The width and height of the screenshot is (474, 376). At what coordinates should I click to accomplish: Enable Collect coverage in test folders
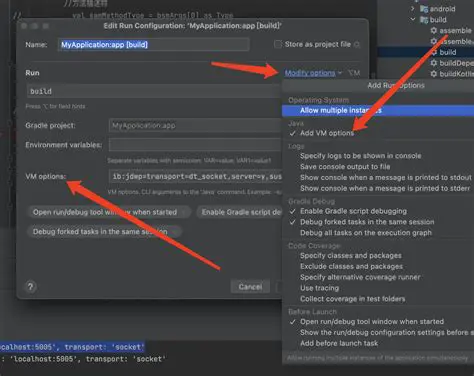click(353, 299)
